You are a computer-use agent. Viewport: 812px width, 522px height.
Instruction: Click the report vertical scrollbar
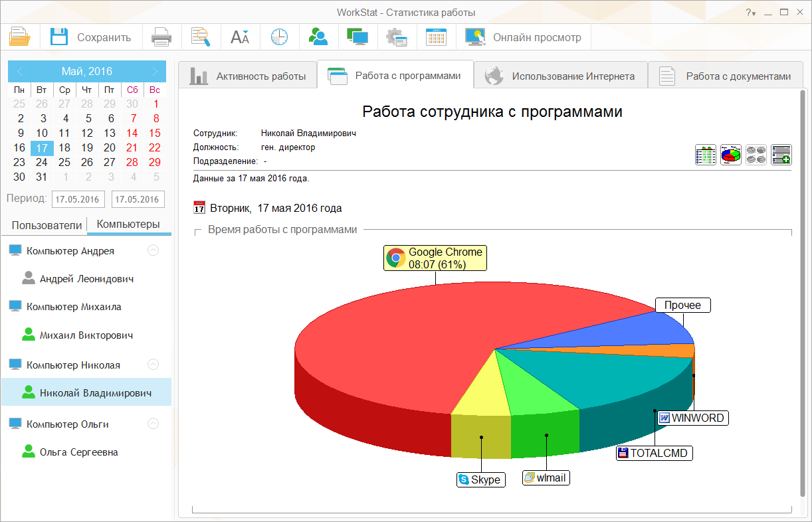pyautogui.click(x=803, y=292)
